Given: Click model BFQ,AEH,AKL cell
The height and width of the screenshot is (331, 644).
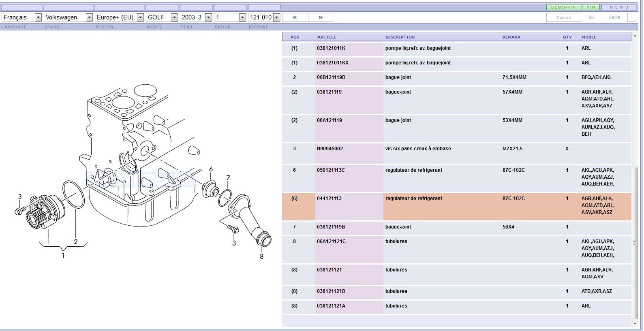Looking at the screenshot, I should [597, 77].
